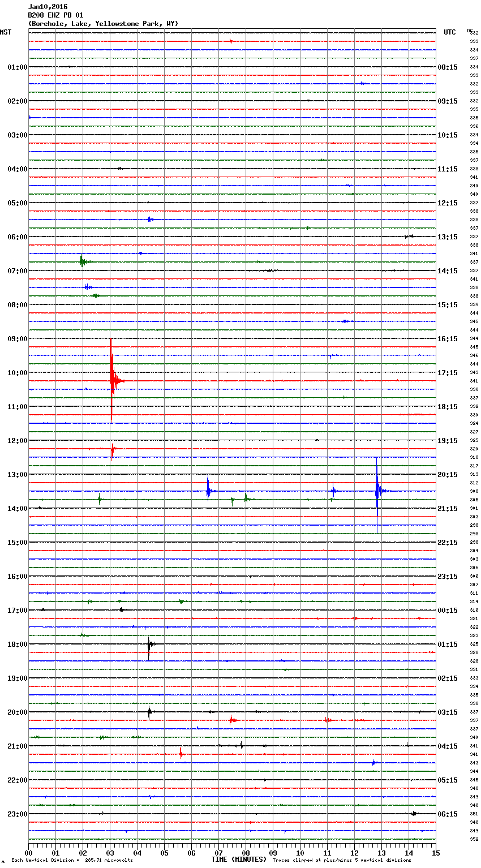Select the 07:00 MST time label

coord(18,271)
